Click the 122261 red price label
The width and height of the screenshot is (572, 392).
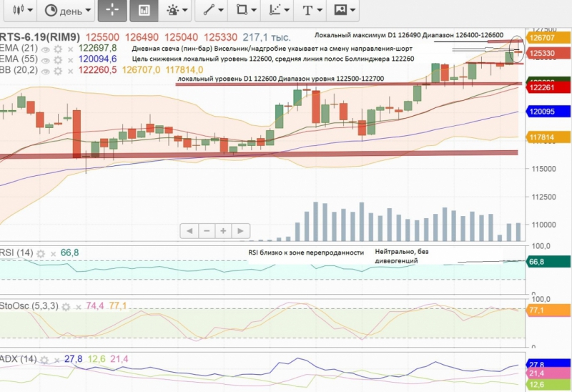(548, 87)
